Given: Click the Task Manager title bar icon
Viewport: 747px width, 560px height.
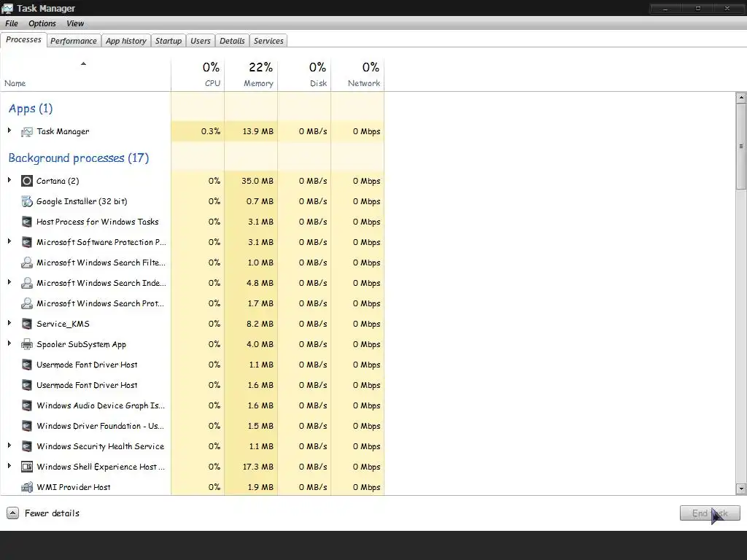Looking at the screenshot, I should [7, 8].
